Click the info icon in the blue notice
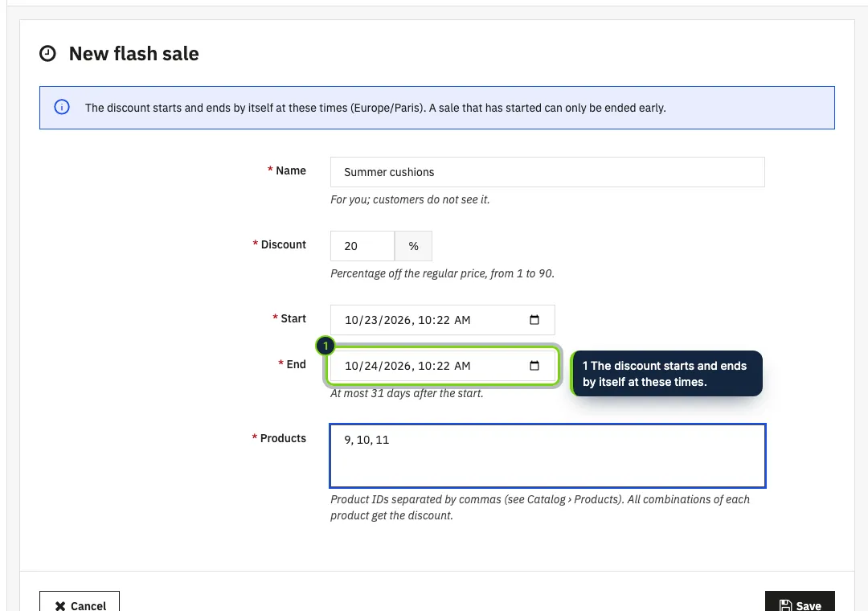The height and width of the screenshot is (611, 868). (62, 107)
